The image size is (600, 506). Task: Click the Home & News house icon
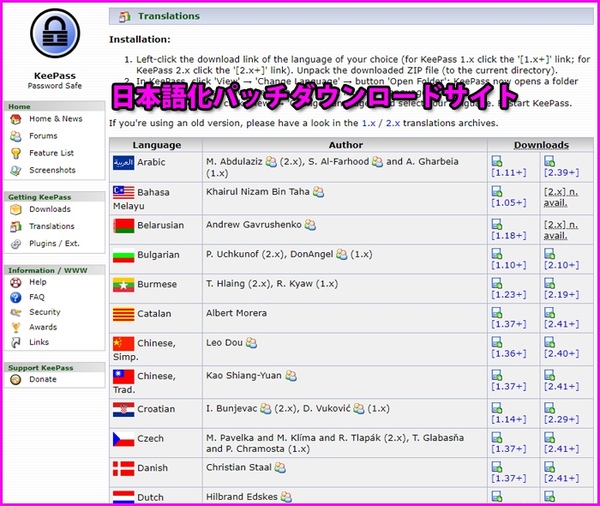(16, 119)
